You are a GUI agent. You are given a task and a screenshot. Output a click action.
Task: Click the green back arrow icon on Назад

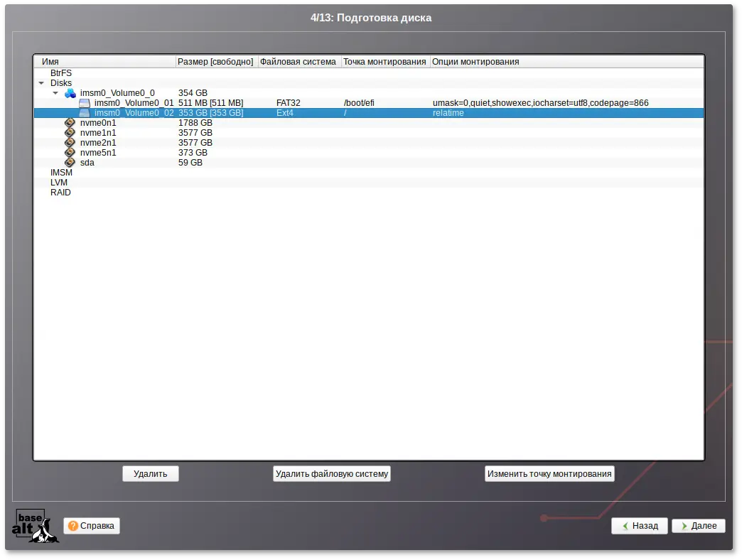click(625, 526)
